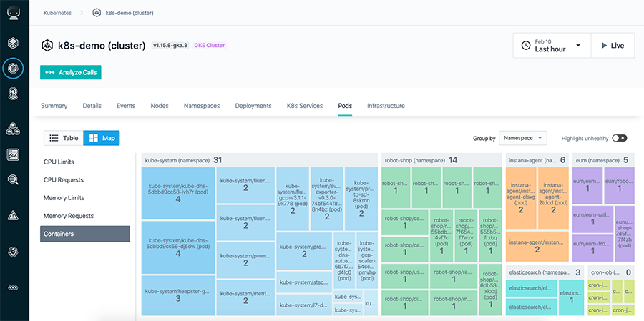The width and height of the screenshot is (644, 321).
Task: Select the robot-shop/di pod tile
Action: (x=405, y=302)
